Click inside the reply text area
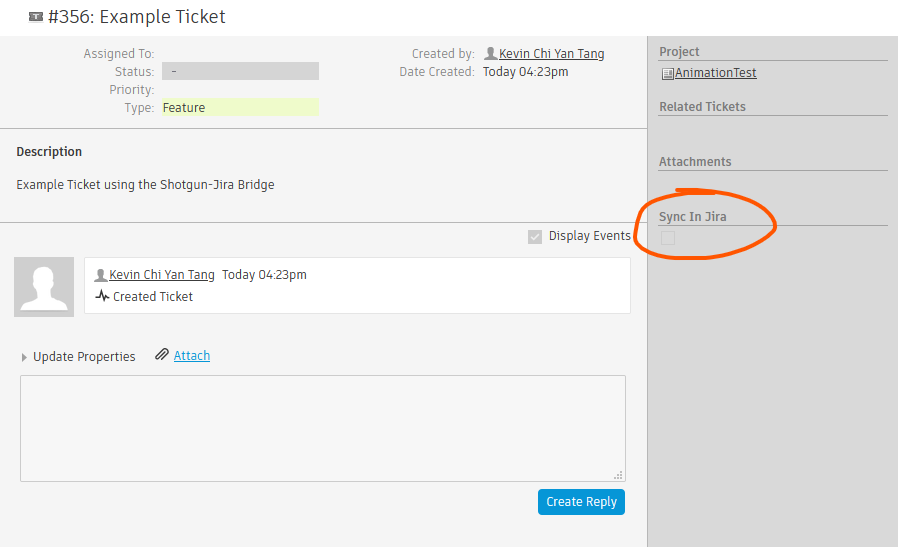This screenshot has width=898, height=547. (322, 428)
